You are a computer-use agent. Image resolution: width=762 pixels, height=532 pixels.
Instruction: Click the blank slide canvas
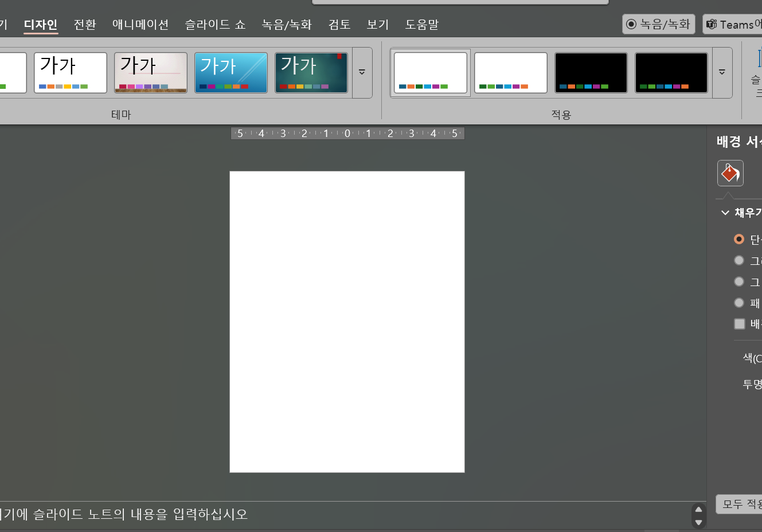pyautogui.click(x=347, y=322)
